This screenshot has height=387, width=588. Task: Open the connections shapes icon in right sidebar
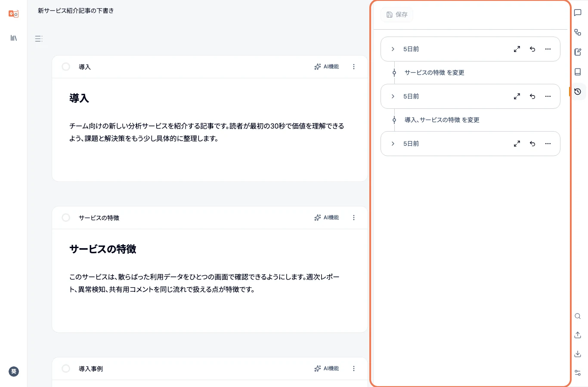[578, 32]
